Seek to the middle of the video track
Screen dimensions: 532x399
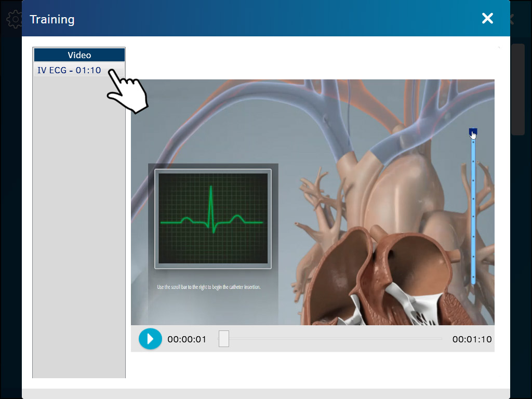pyautogui.click(x=333, y=339)
